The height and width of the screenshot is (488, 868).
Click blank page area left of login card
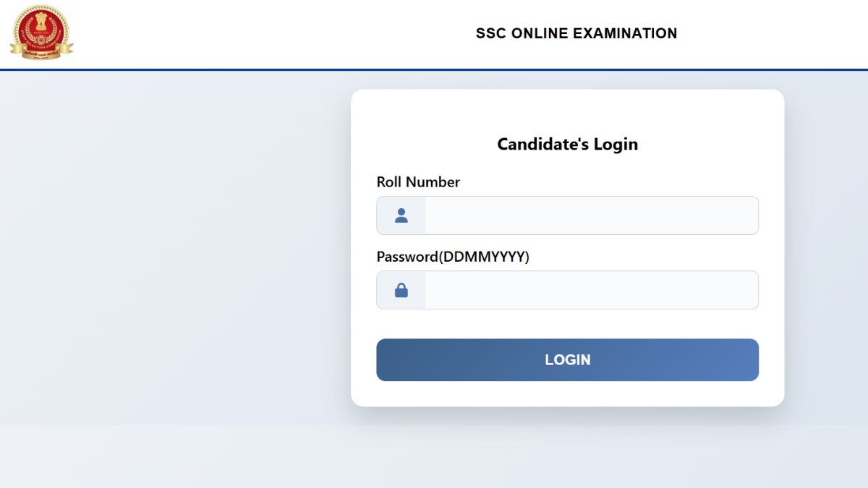click(x=174, y=246)
